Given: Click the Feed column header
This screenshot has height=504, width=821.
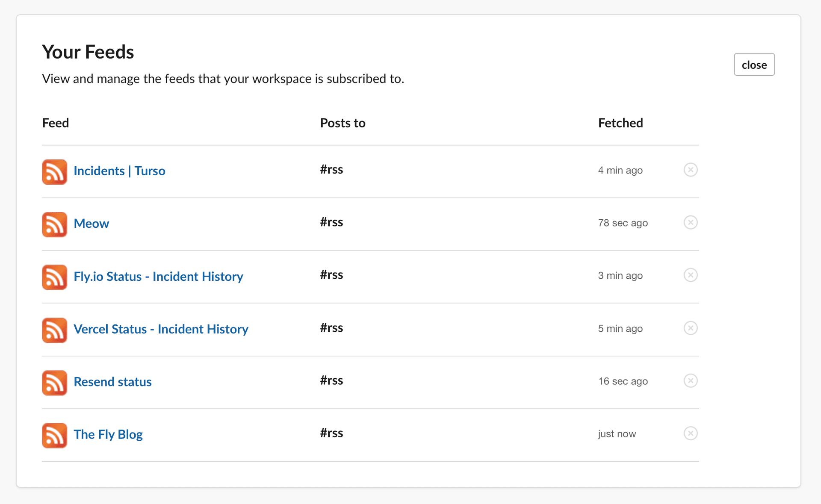Looking at the screenshot, I should (x=55, y=123).
